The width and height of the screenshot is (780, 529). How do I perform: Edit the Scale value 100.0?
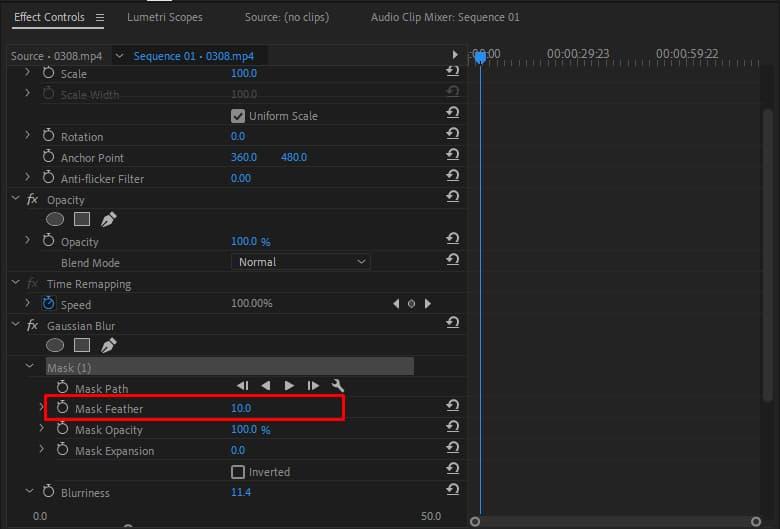click(x=244, y=74)
